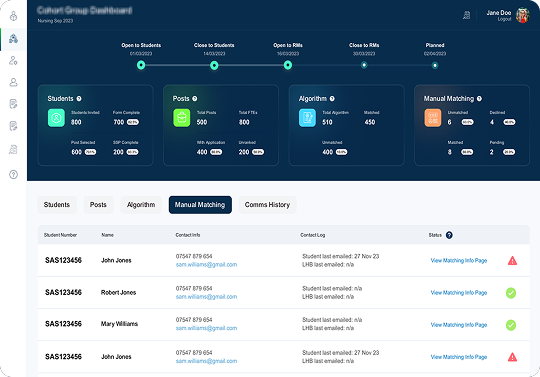The image size is (540, 377).
Task: Click the Contact Log column header
Action: [312, 235]
